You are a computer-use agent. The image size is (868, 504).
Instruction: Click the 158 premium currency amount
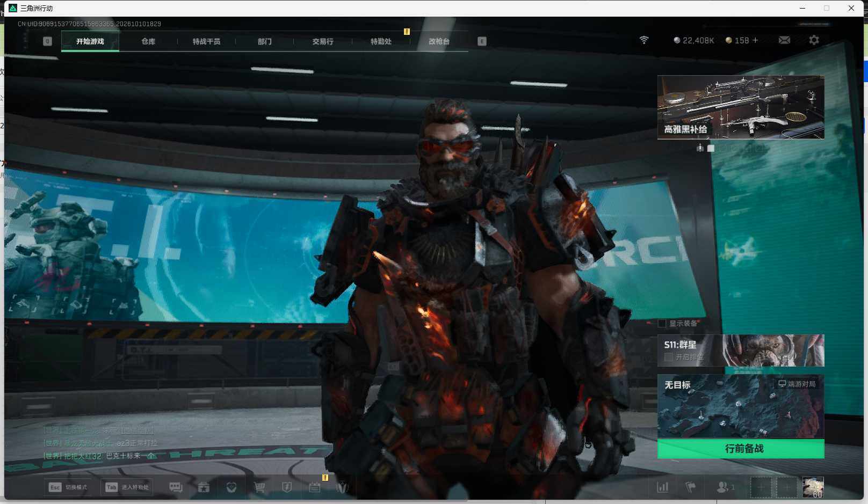742,40
